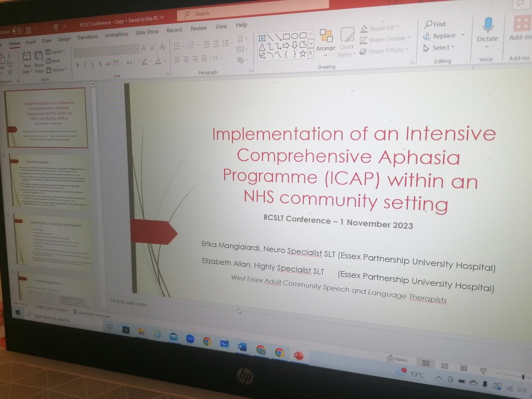This screenshot has height=399, width=532.
Task: Open Shape Effects options
Action: [384, 51]
